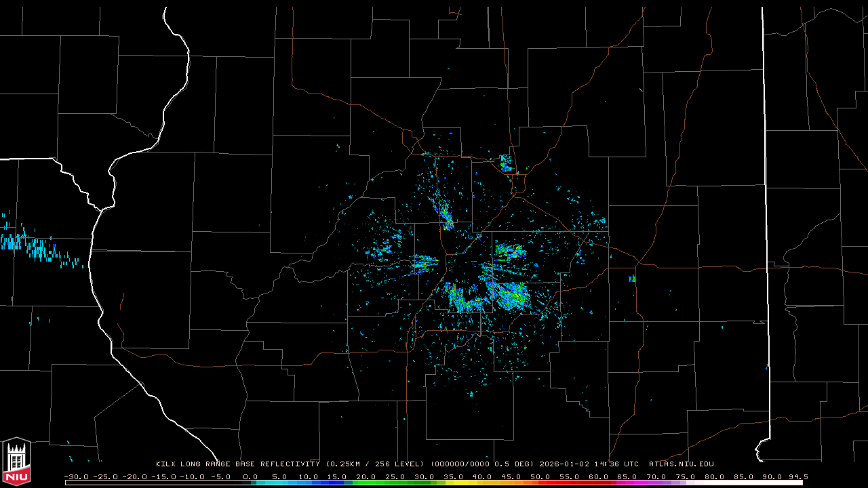This screenshot has height=488, width=868.
Task: Click the -30.0 label on the color scale
Action: coord(75,476)
